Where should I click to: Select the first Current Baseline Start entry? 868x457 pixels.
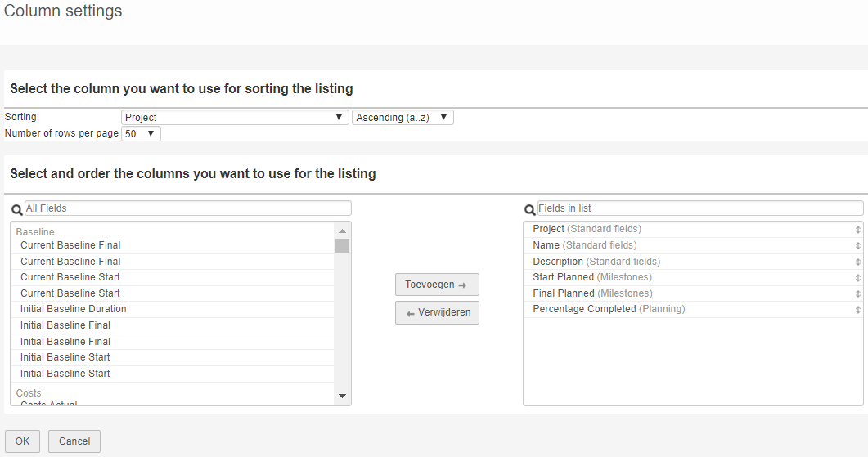(173, 277)
